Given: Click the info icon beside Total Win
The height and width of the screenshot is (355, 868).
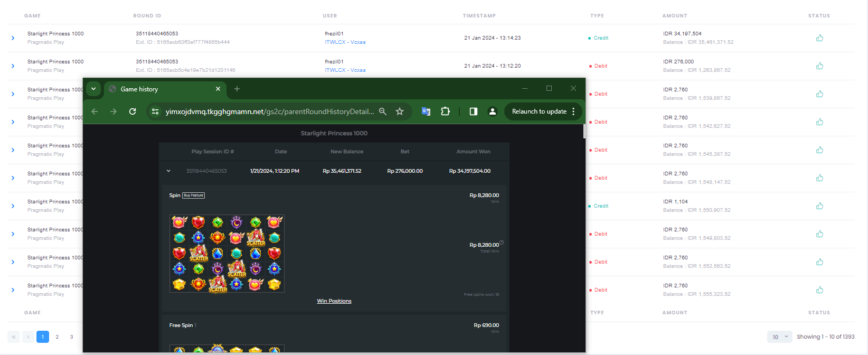Looking at the screenshot, I should click(502, 242).
